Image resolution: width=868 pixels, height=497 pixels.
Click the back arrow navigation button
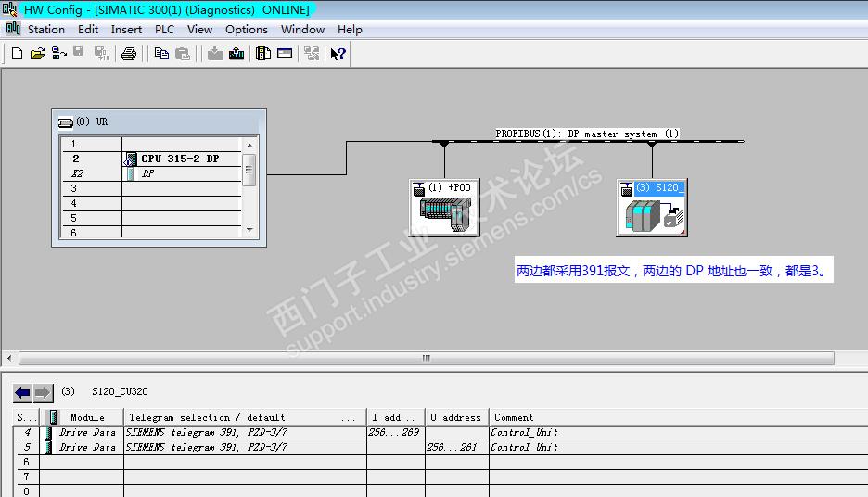[22, 393]
